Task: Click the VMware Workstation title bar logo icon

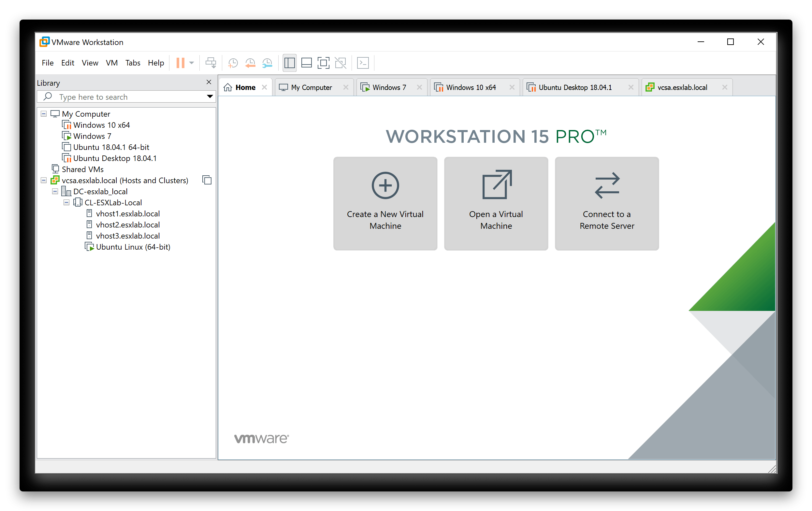Action: coord(44,42)
